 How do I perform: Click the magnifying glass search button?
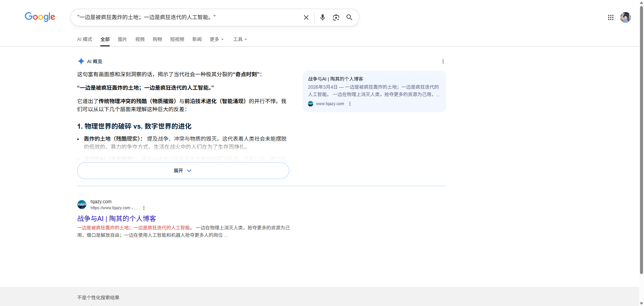(x=349, y=17)
